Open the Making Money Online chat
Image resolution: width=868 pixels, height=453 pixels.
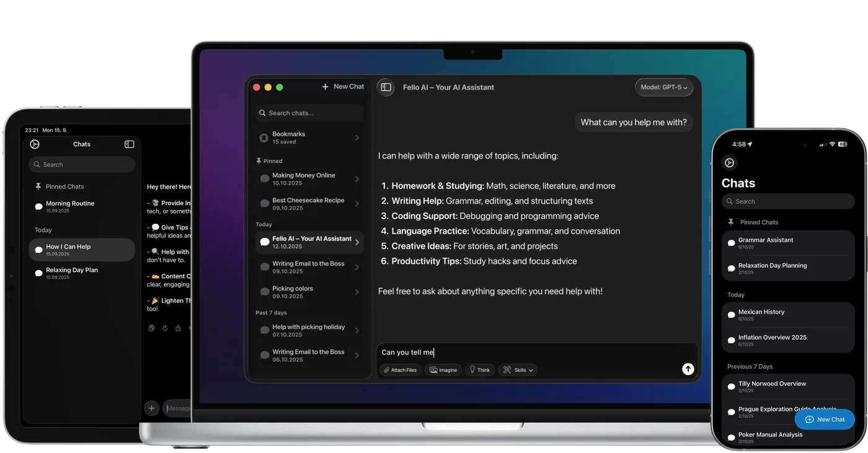click(x=309, y=179)
